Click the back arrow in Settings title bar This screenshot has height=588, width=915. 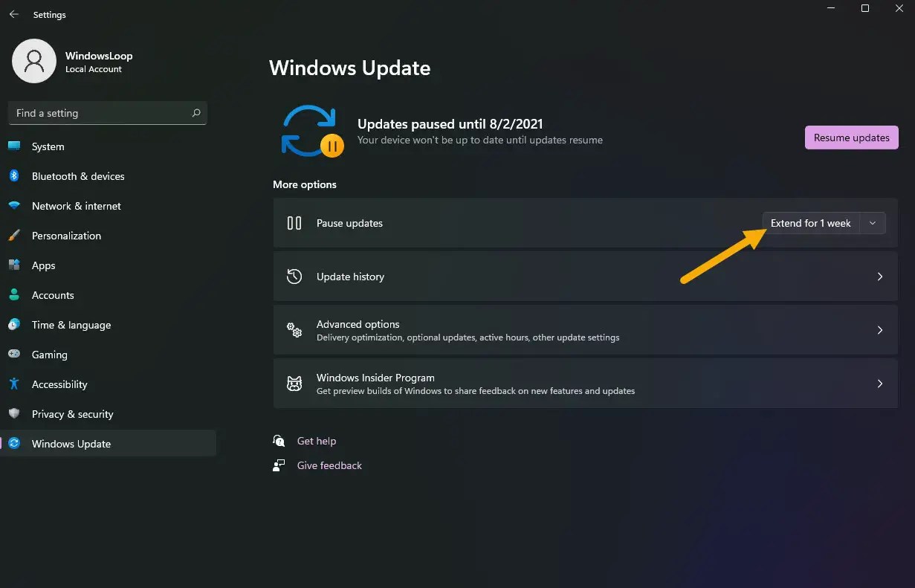[x=14, y=14]
